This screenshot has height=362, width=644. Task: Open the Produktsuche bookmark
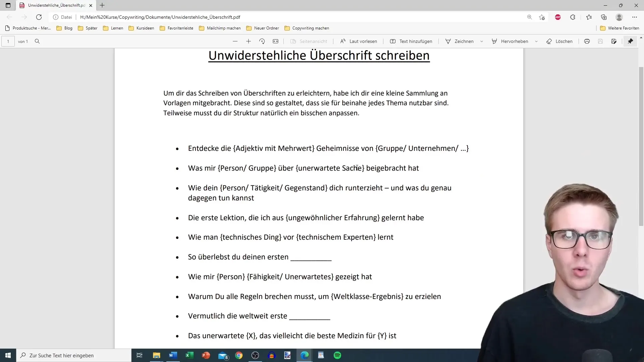tap(28, 28)
